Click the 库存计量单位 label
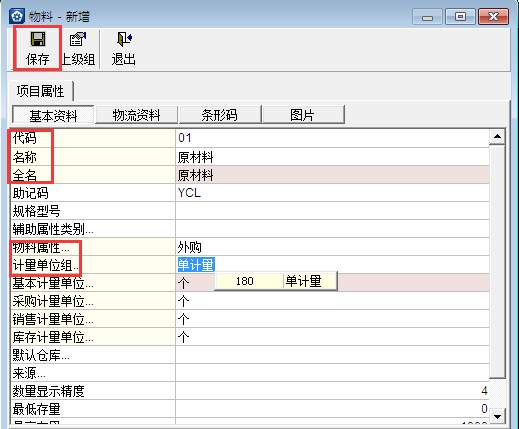This screenshot has width=519, height=429. point(53,337)
